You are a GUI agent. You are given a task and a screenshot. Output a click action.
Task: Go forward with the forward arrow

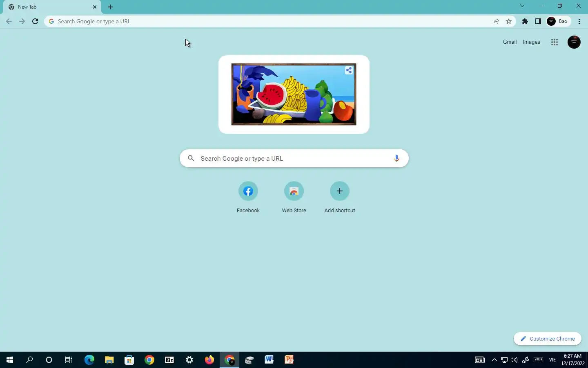(22, 21)
